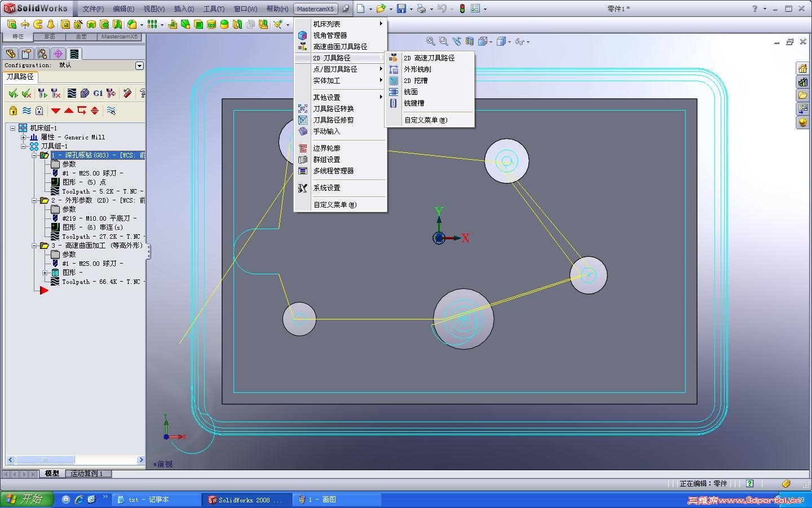Image resolution: width=812 pixels, height=508 pixels.
Task: Switch to the 草图 command tab
Action: pyautogui.click(x=50, y=37)
